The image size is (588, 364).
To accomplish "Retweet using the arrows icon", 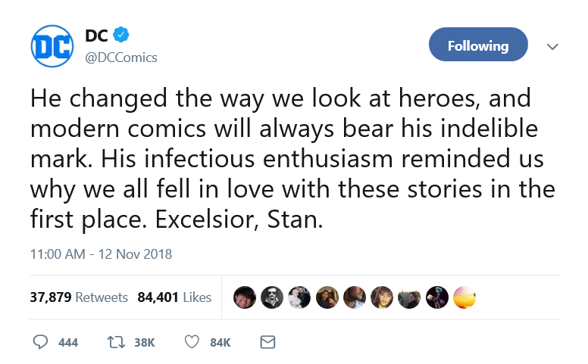I will click(116, 342).
